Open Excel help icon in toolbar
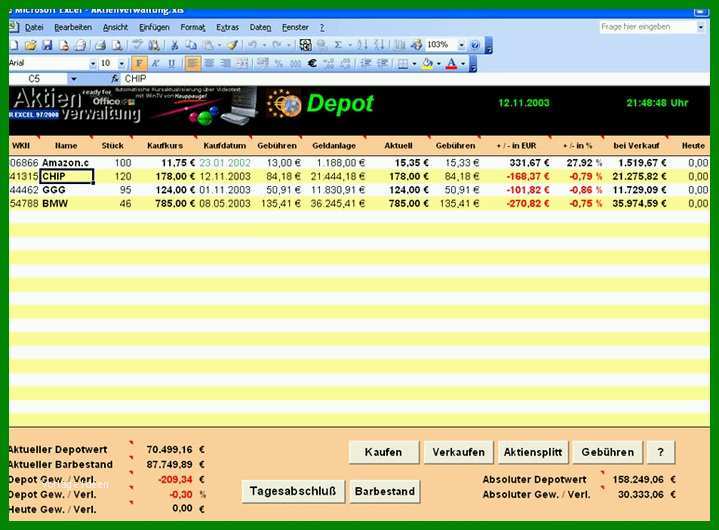 point(476,45)
